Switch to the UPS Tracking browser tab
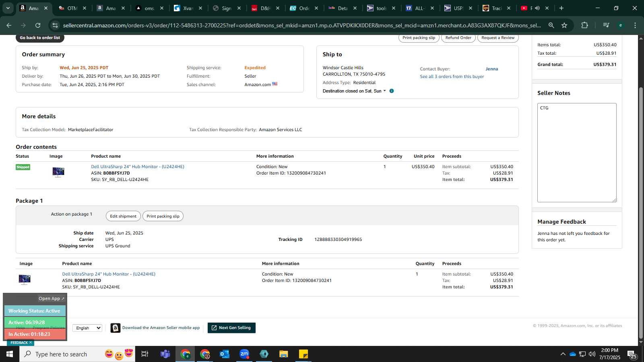644x362 pixels. point(497,8)
